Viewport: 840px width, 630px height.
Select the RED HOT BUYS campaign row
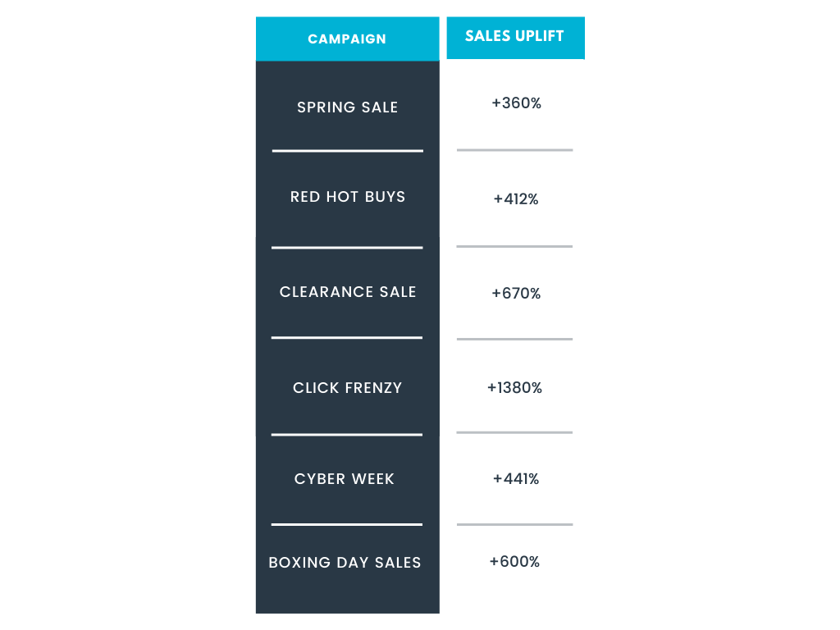(x=347, y=197)
